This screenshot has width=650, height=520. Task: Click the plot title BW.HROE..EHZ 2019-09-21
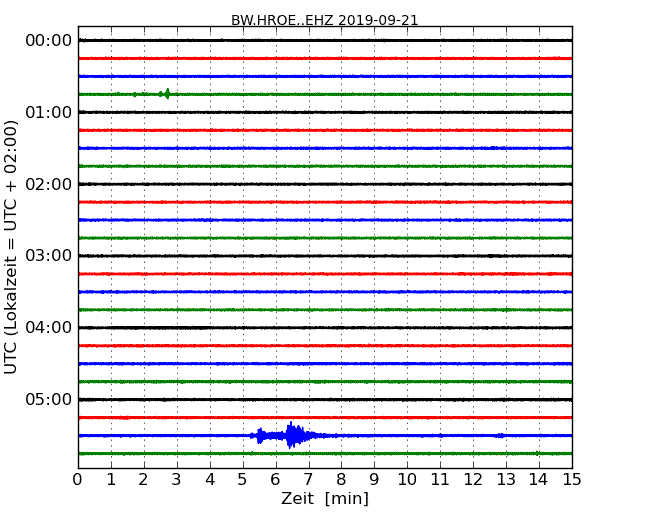click(x=325, y=20)
